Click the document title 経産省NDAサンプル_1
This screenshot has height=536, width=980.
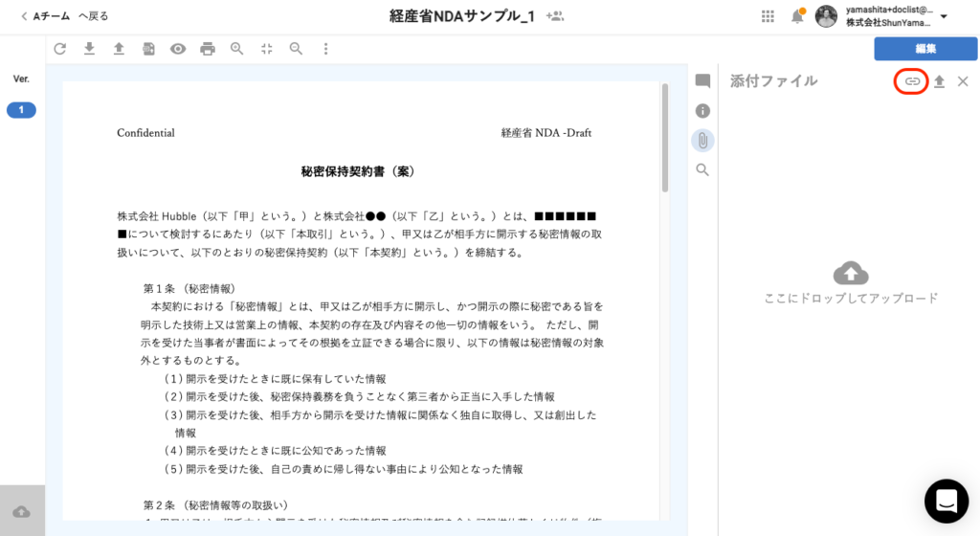point(462,16)
